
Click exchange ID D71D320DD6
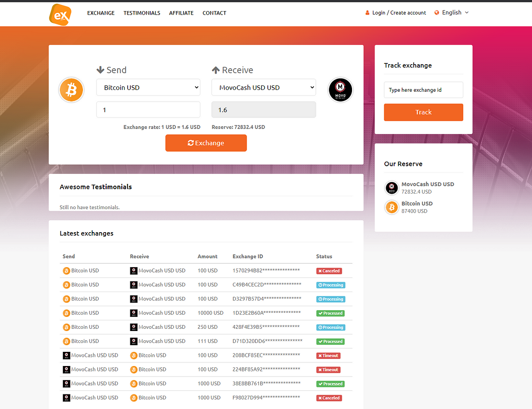click(267, 342)
